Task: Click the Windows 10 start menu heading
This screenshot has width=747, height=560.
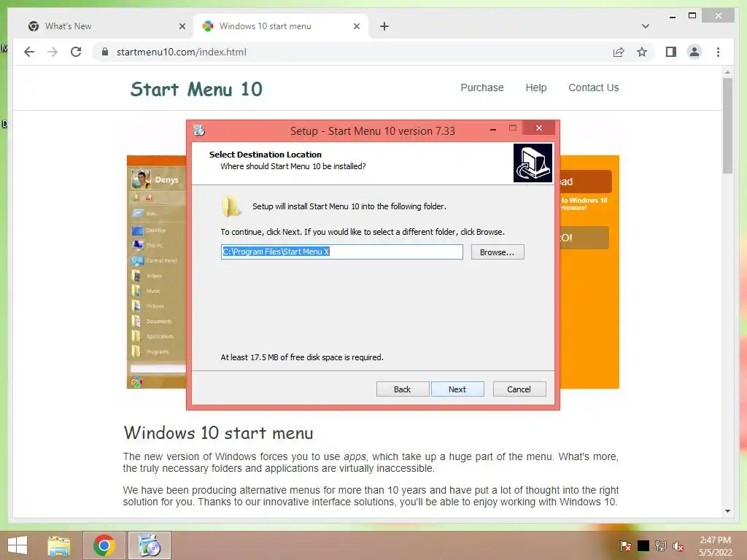Action: 218,433
